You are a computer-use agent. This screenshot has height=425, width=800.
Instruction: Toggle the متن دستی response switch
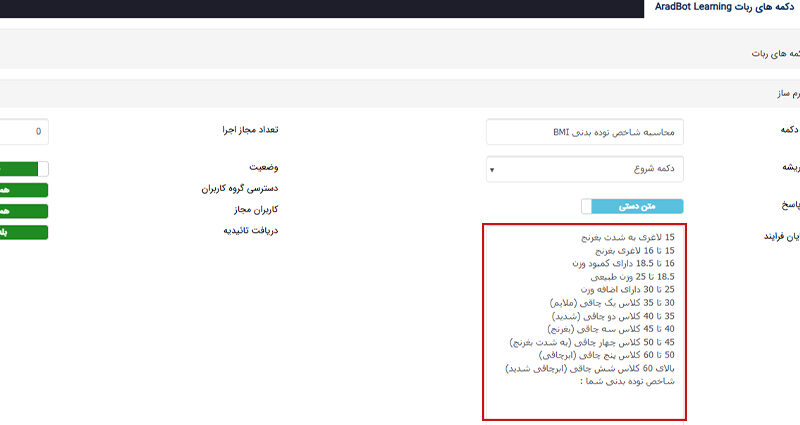(632, 207)
